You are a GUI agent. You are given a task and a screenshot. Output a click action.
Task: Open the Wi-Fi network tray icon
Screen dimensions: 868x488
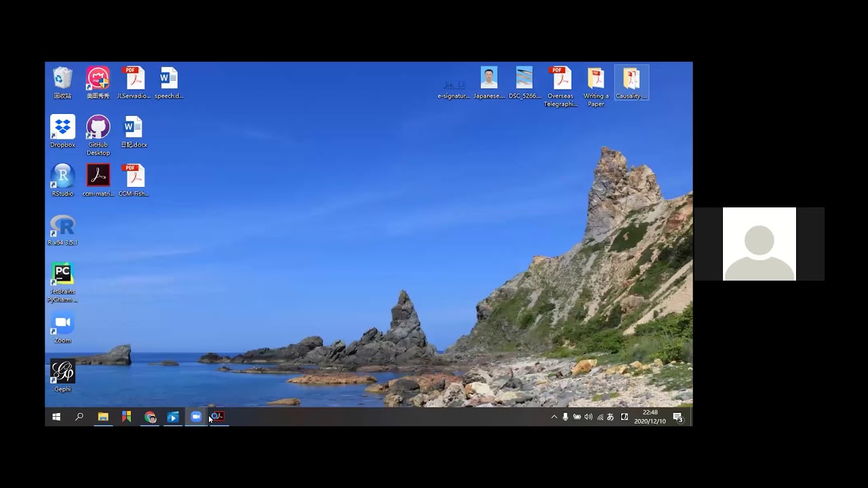[x=599, y=417]
